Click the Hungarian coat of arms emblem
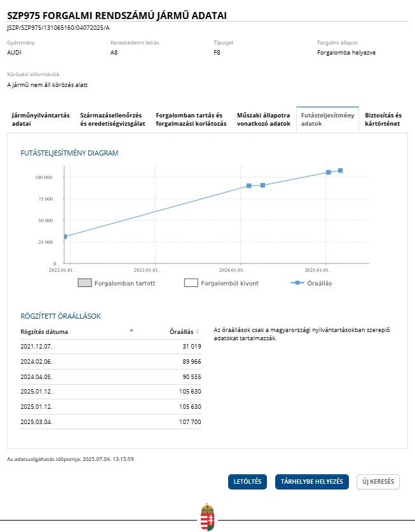The height and width of the screenshot is (532, 415). (207, 517)
